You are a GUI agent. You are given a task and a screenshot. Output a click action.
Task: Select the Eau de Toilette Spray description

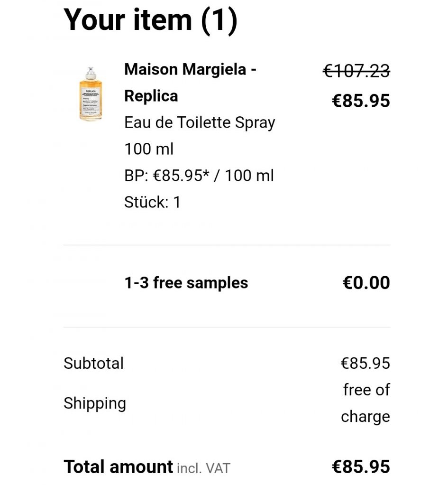point(200,122)
